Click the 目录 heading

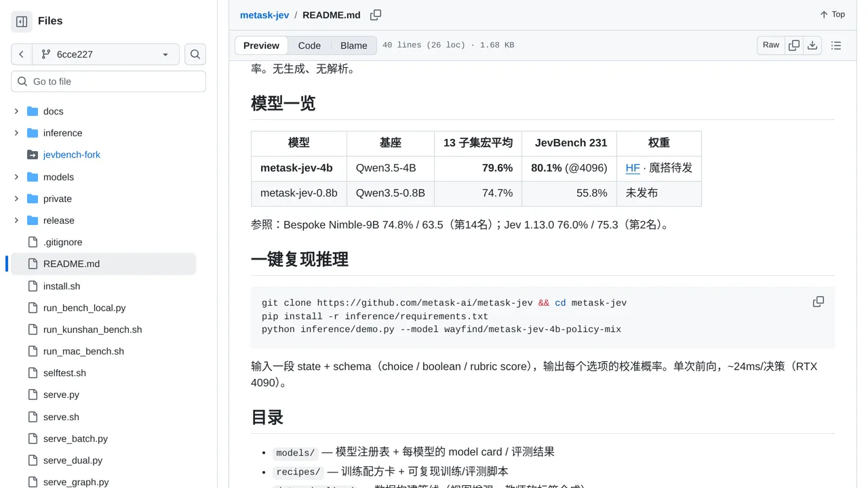point(267,418)
